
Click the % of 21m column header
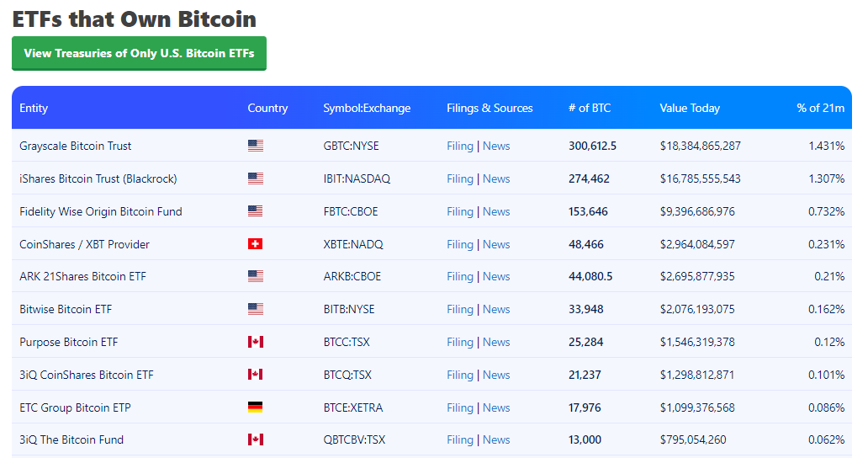point(820,108)
